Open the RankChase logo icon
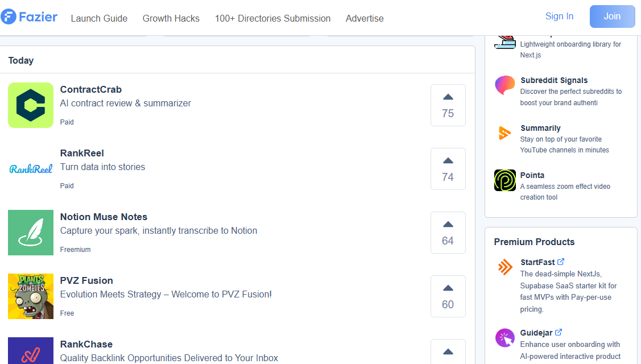 (x=31, y=351)
